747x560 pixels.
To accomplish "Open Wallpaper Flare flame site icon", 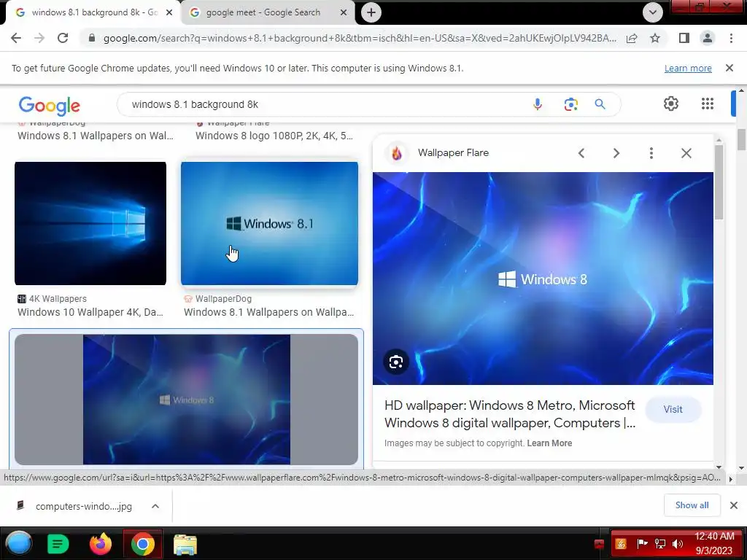I will coord(396,153).
